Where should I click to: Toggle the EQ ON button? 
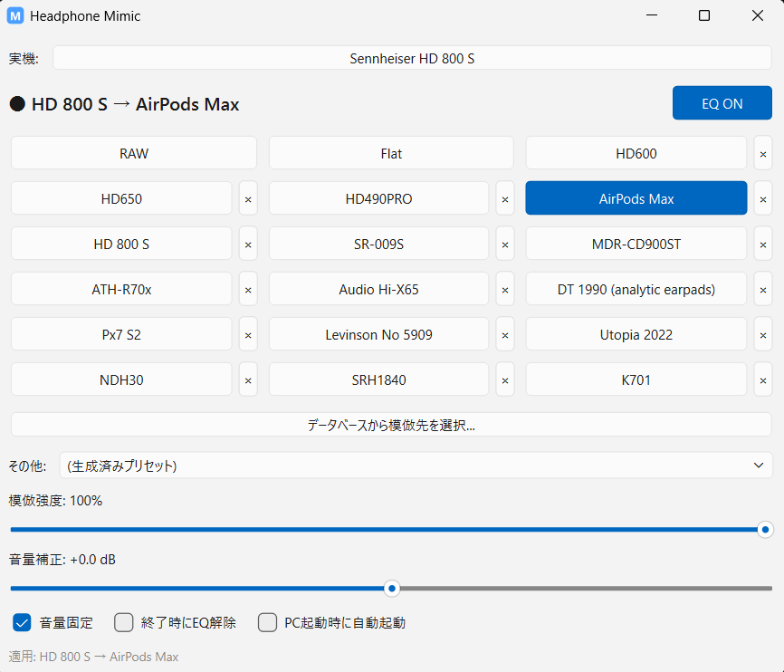pyautogui.click(x=722, y=103)
